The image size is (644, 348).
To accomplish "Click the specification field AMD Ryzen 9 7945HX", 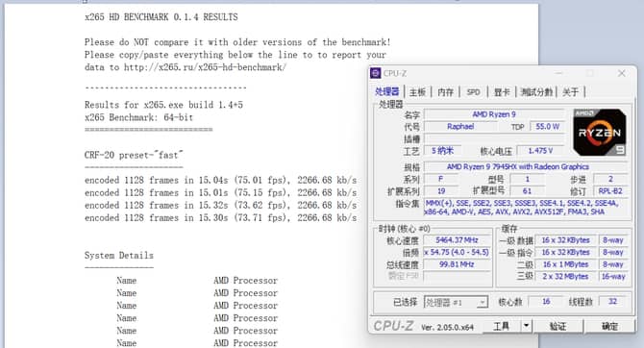I will [x=526, y=166].
